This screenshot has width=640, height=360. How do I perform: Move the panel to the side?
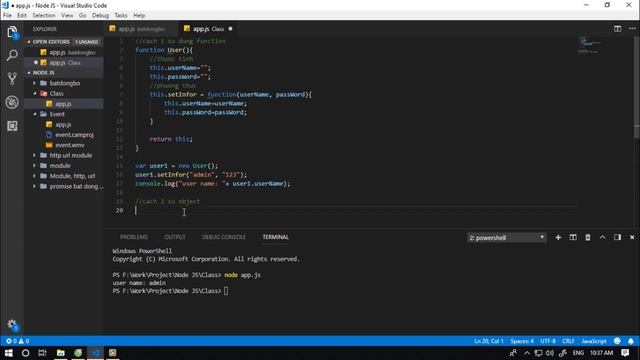[x=617, y=237]
